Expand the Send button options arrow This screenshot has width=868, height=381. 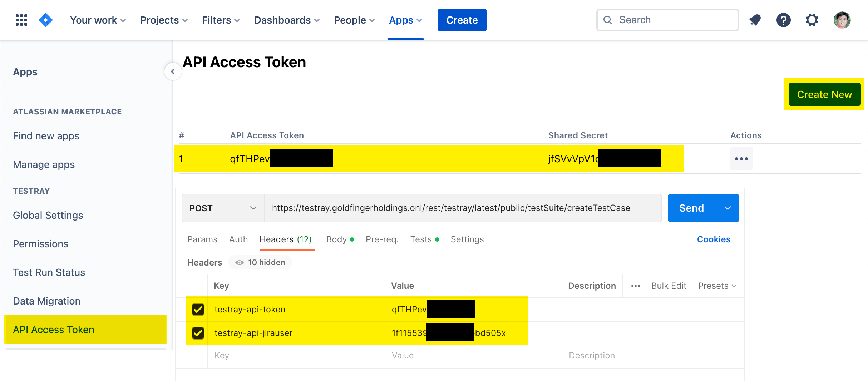pos(728,208)
